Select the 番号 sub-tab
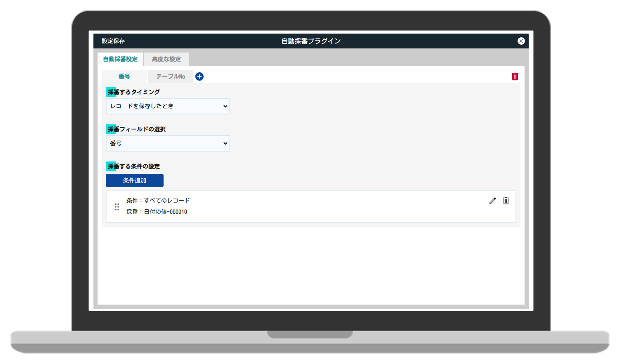Screen dimensions: 620x364 [124, 77]
